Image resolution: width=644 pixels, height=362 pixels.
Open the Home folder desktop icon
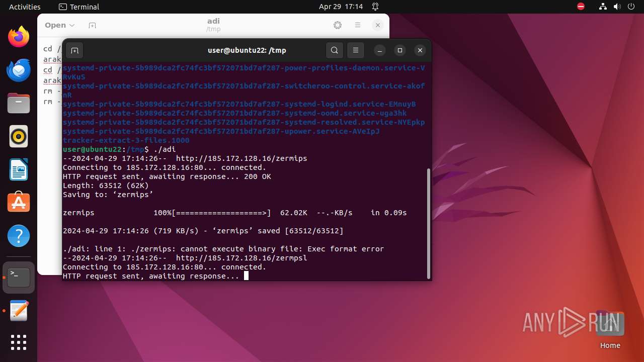coord(610,329)
